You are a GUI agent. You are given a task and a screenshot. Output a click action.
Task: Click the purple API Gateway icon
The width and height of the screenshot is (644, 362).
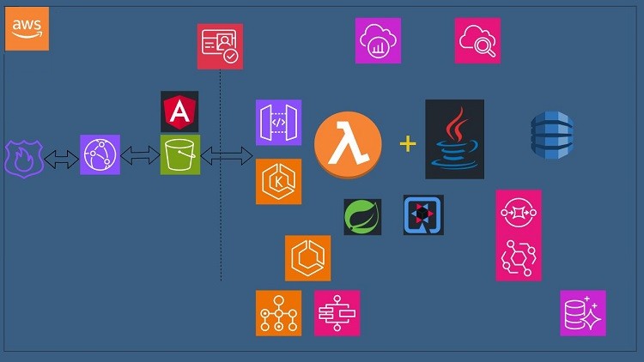coord(278,123)
